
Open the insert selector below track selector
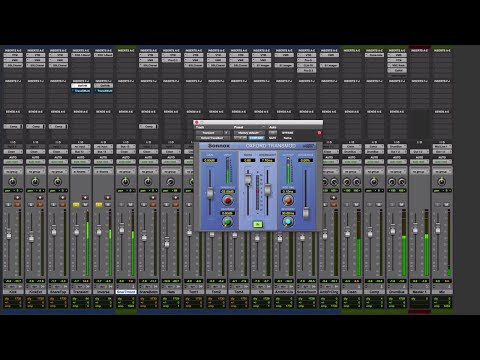pos(212,138)
